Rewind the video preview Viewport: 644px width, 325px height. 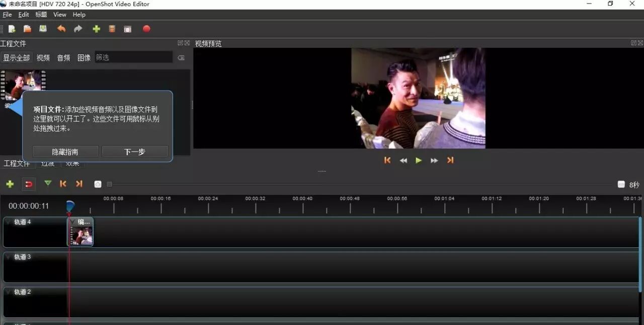pos(403,160)
